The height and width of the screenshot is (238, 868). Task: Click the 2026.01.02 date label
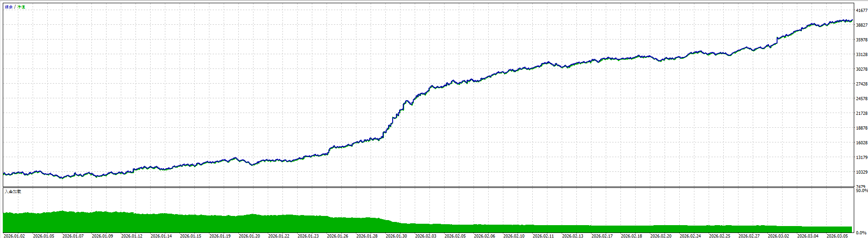[x=14, y=236]
